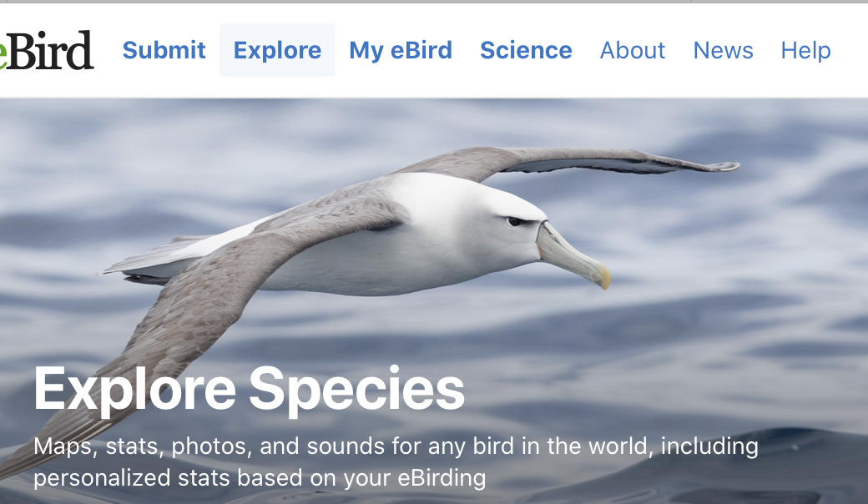
Task: Visit the About link
Action: click(x=633, y=50)
